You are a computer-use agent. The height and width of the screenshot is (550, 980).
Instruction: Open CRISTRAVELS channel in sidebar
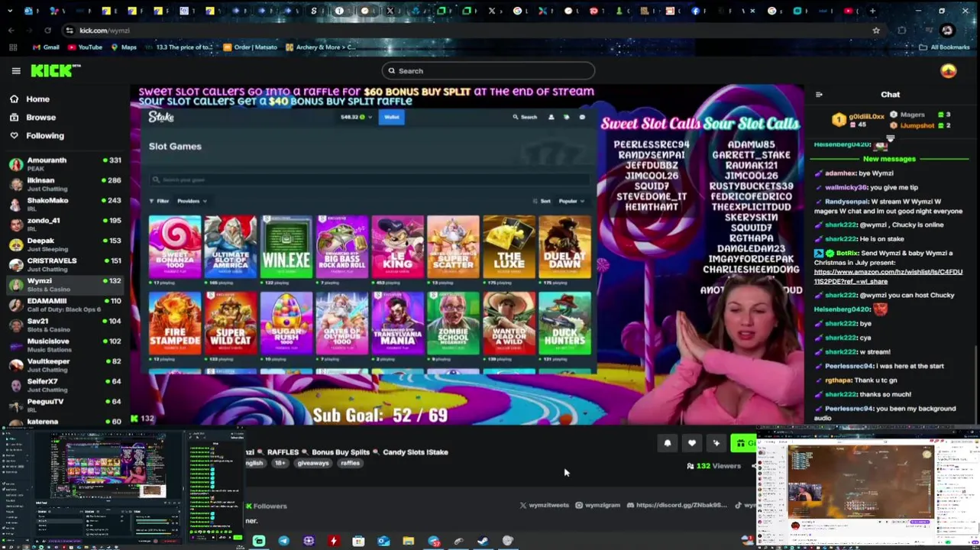[x=65, y=264]
